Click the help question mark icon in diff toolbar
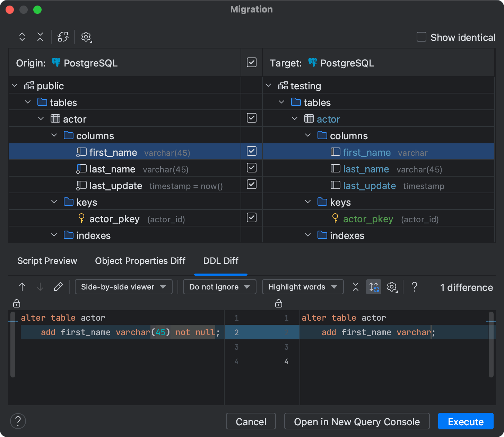This screenshot has height=437, width=504. click(415, 287)
